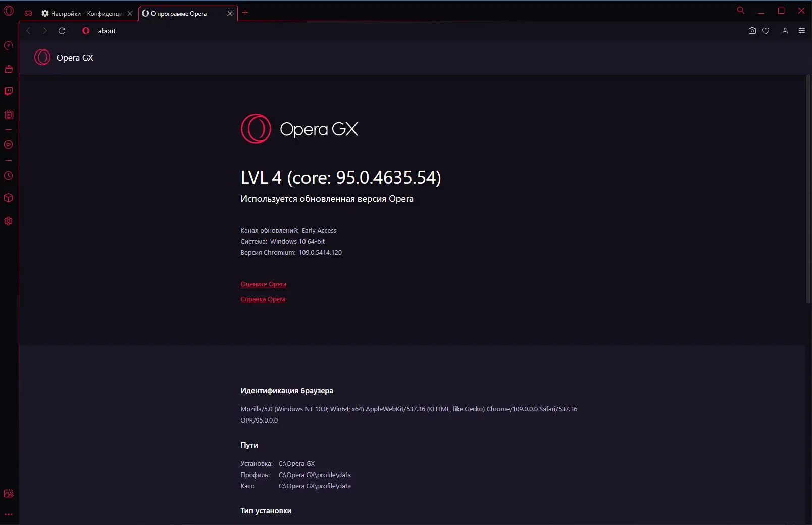Select the О программе Opera tab
This screenshot has width=812, height=525.
187,14
